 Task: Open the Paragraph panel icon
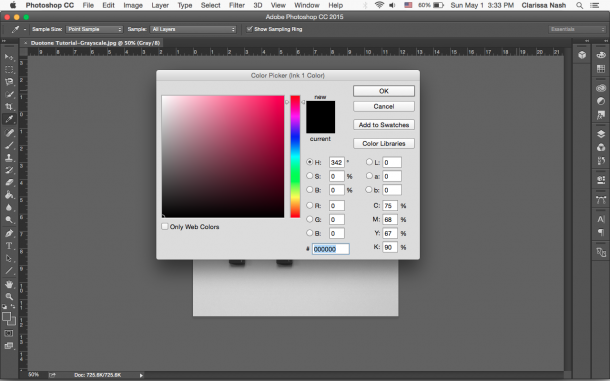coord(601,232)
